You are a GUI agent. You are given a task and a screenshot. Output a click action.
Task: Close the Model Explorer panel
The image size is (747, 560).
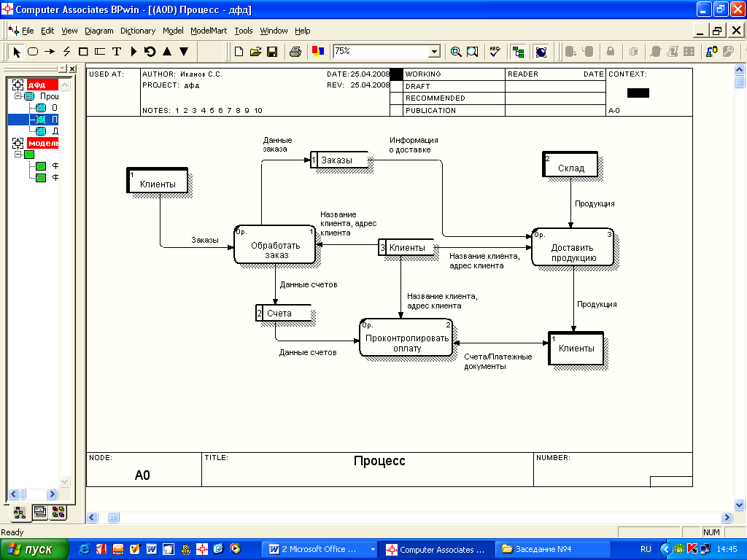pyautogui.click(x=72, y=69)
